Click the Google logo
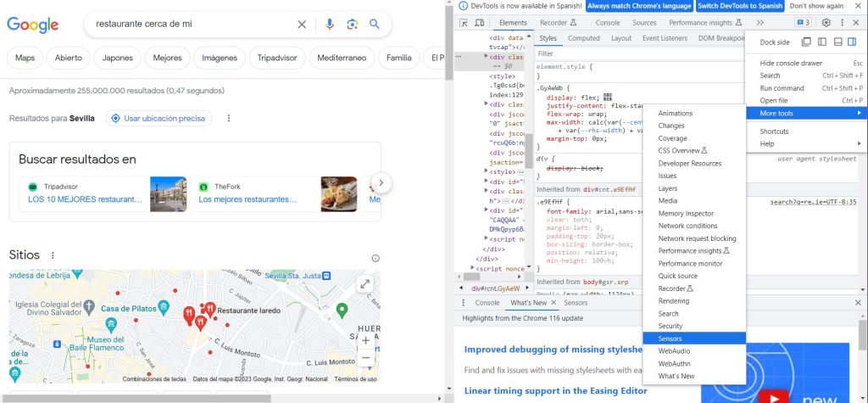868x403 pixels. click(x=33, y=25)
